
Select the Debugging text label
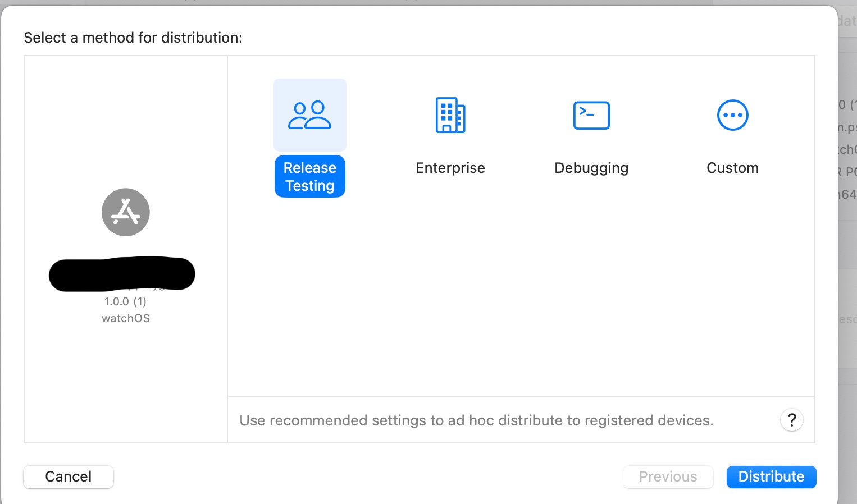click(591, 168)
